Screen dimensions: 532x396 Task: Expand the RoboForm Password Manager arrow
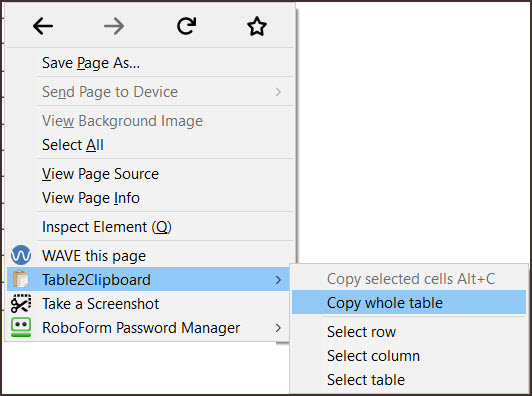tap(278, 328)
